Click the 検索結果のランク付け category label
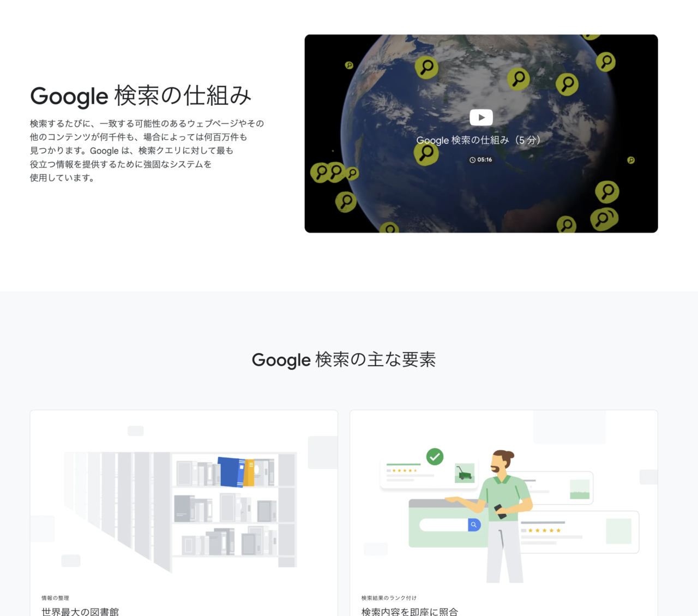Screen dimensions: 698x616 (389, 598)
